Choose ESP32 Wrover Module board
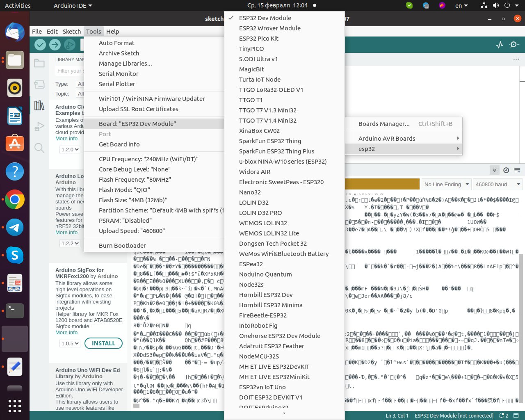 coord(284,28)
